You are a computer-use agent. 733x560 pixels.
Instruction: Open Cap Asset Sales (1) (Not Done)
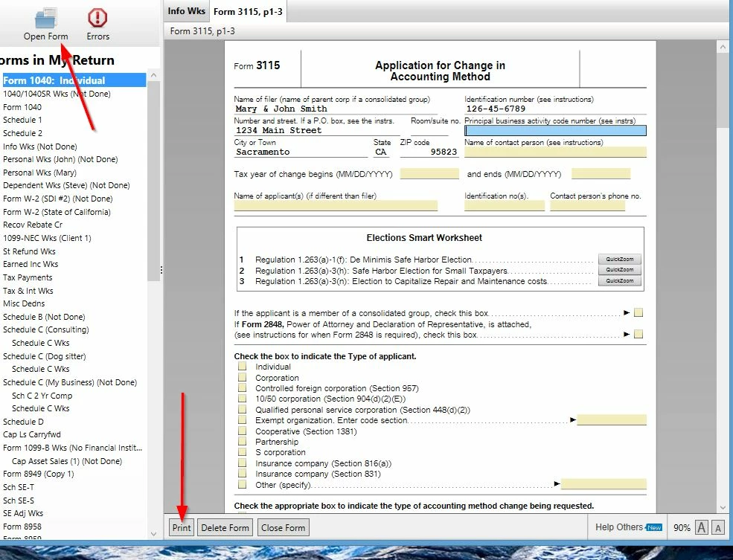tap(67, 461)
